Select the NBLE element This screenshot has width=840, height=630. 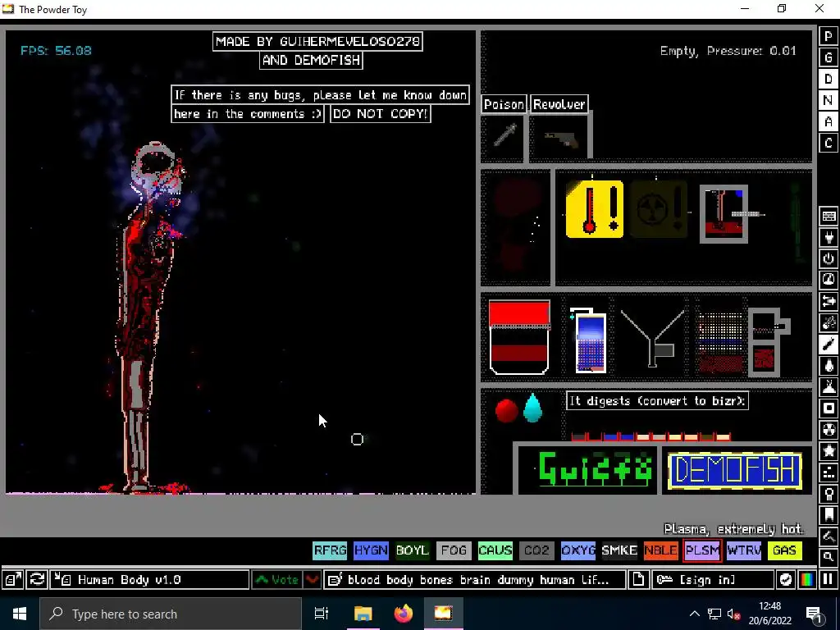(x=660, y=550)
